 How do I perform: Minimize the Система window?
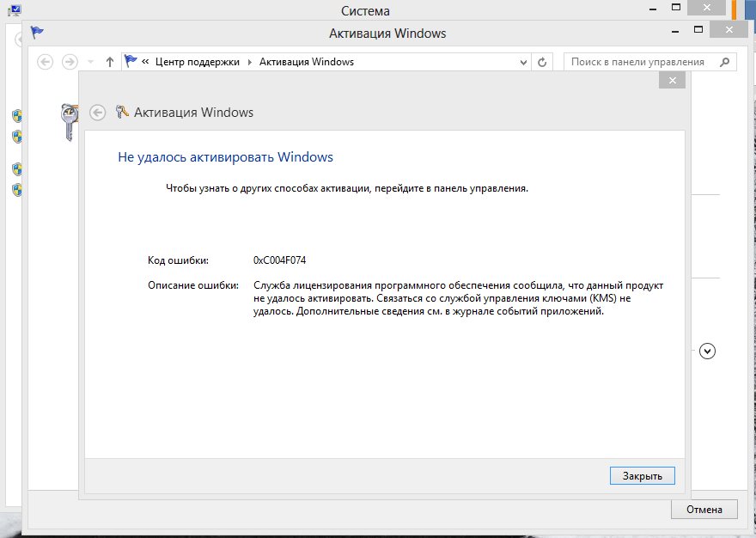653,9
